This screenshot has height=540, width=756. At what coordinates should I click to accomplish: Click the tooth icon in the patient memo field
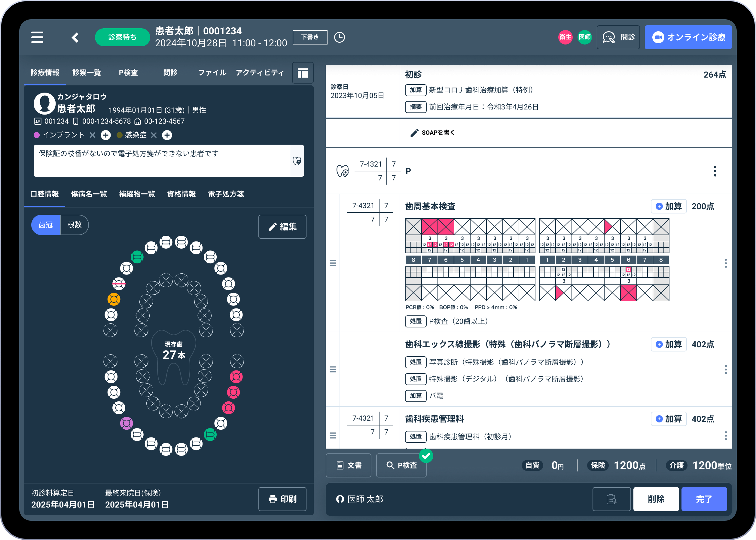297,161
